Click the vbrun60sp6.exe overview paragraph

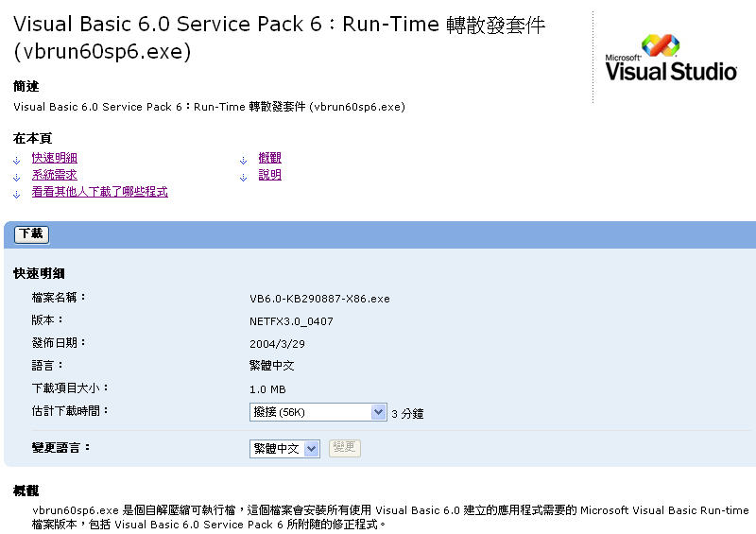(x=390, y=517)
